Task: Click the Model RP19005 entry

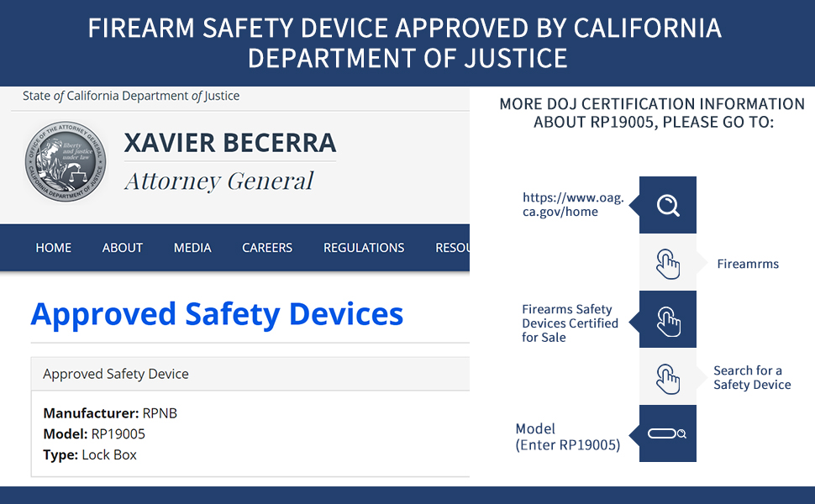Action: pyautogui.click(x=94, y=434)
